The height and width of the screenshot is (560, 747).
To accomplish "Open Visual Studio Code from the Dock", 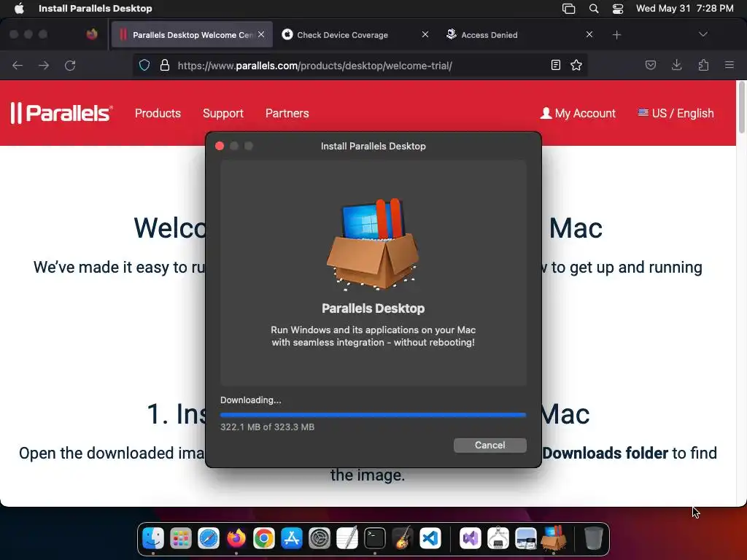I will [430, 539].
